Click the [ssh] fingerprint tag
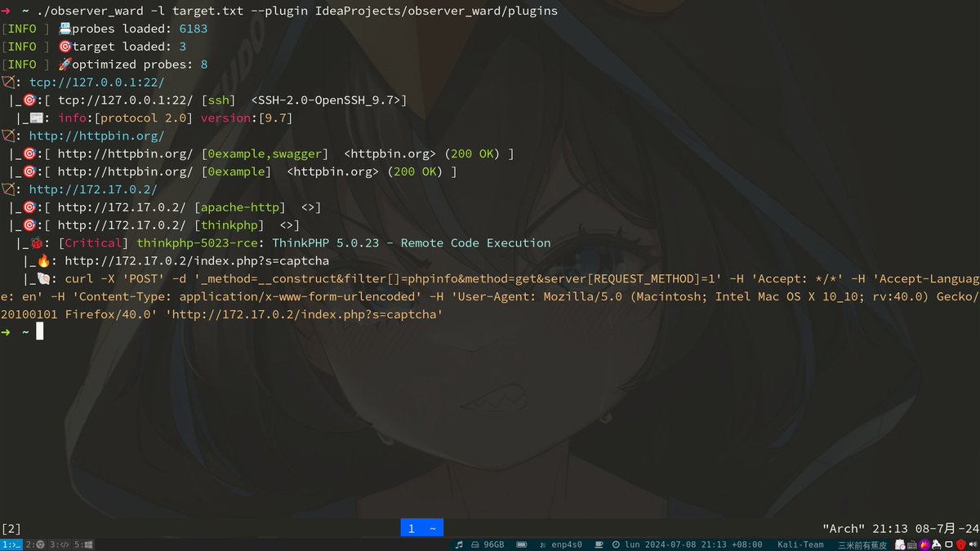 (x=219, y=100)
